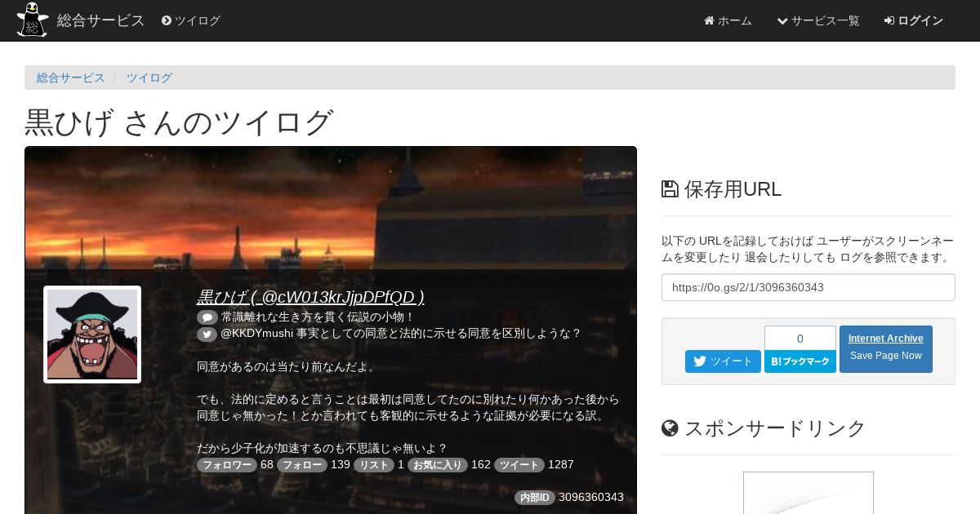Click B!ブックマーク Hatena button
The width and height of the screenshot is (980, 514).
click(800, 361)
